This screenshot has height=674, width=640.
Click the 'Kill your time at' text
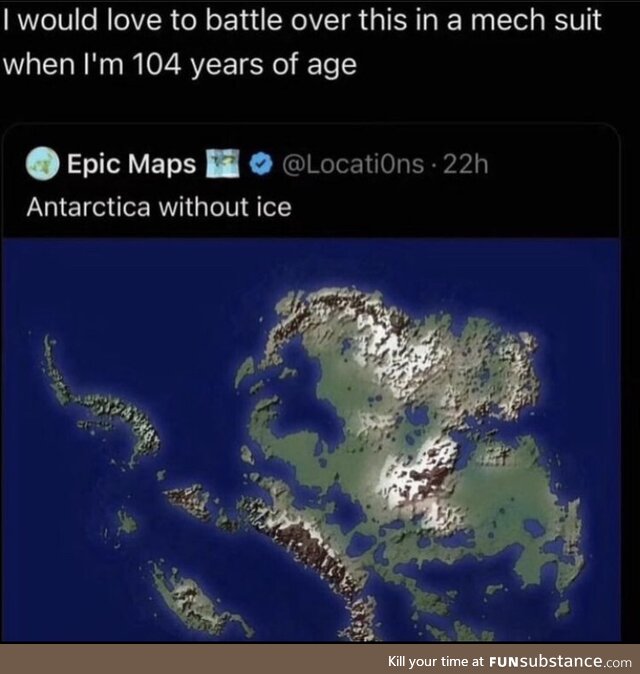tap(433, 661)
